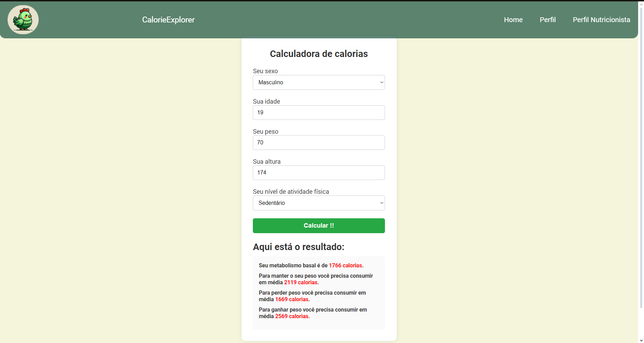This screenshot has height=343, width=644.
Task: Select the '1766 calorias' result text
Action: (x=345, y=265)
